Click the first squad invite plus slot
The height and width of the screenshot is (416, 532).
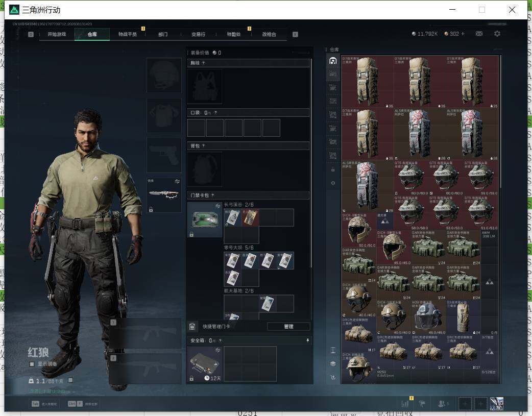pyautogui.click(x=465, y=404)
